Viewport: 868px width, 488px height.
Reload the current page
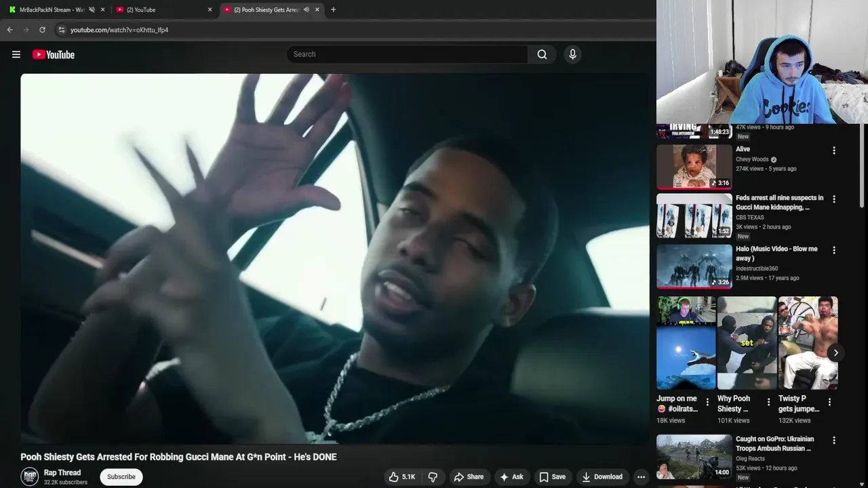pos(42,30)
